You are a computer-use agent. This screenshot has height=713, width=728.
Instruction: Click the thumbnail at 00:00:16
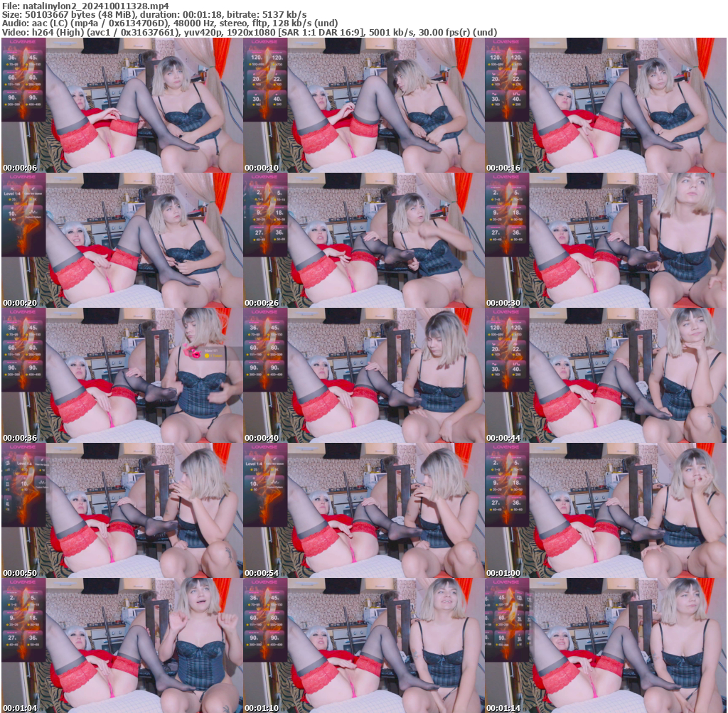[605, 105]
